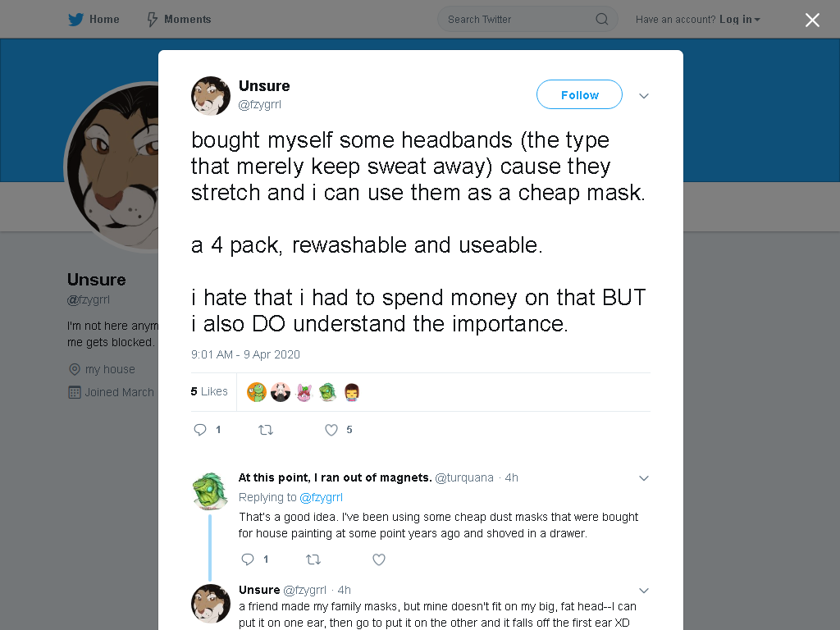Screen dimensions: 840x630
Task: View the 5 Likes list
Action: [209, 391]
